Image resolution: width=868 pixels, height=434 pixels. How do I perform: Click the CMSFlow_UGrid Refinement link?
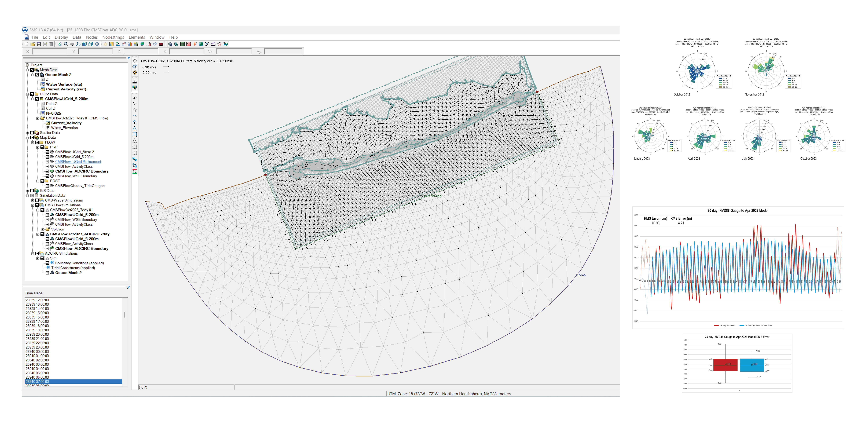[x=78, y=162]
